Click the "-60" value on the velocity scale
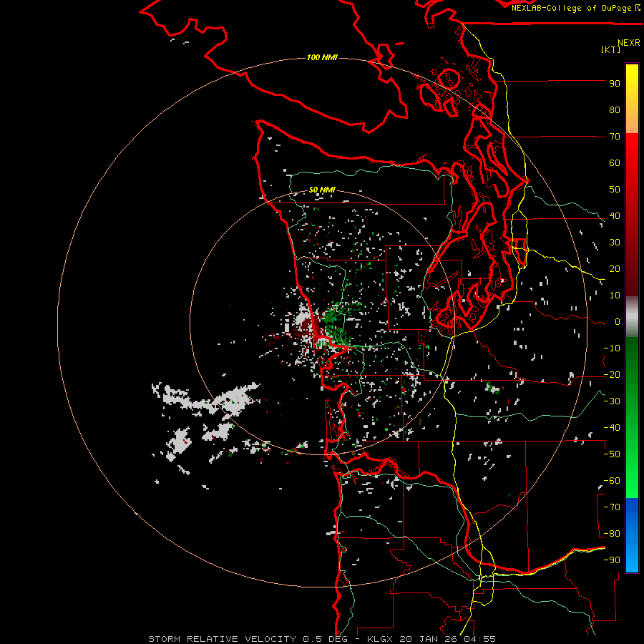Viewport: 644px width, 644px height. [x=612, y=481]
